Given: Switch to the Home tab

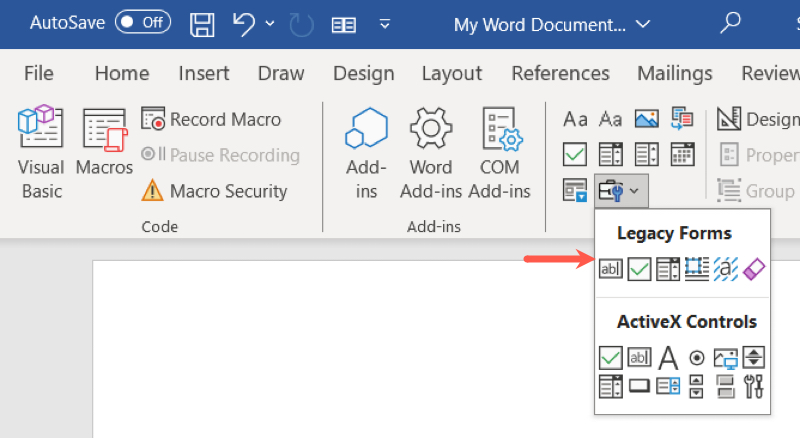Looking at the screenshot, I should tap(122, 74).
